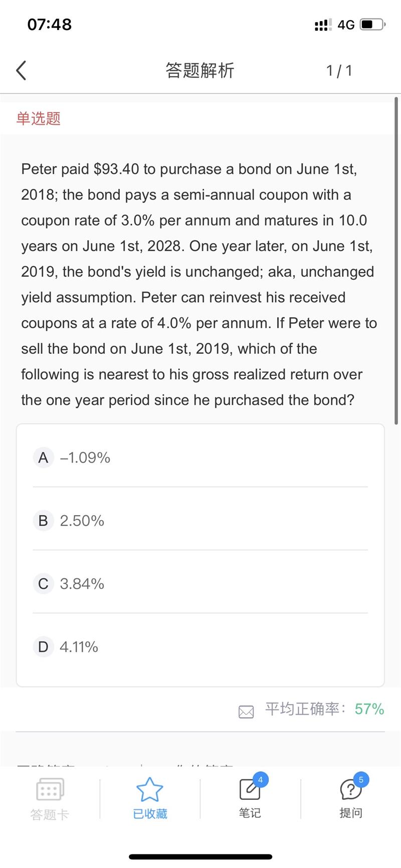The height and width of the screenshot is (868, 401).
Task: Tap the 笔记 tab label
Action: click(250, 813)
